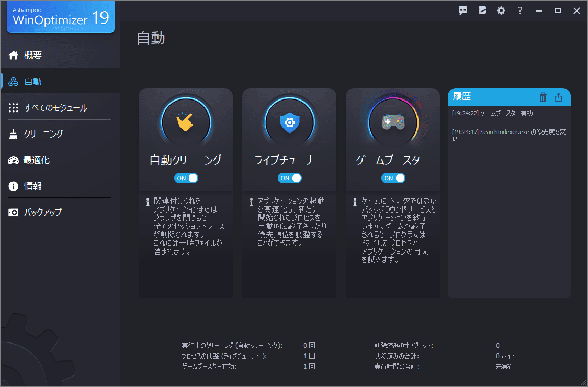The image size is (588, 387).
Task: Click the プロセスの調整 (ライブチューナー) label
Action: point(224,356)
